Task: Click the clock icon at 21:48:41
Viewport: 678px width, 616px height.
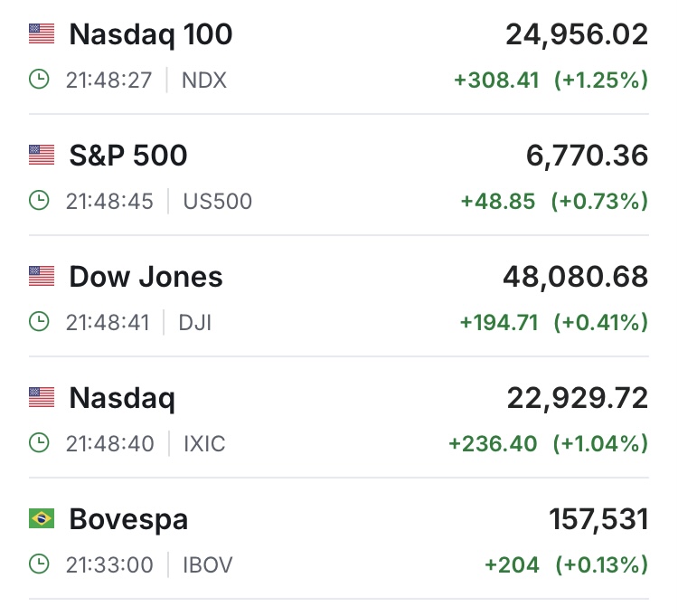Action: pyautogui.click(x=39, y=322)
